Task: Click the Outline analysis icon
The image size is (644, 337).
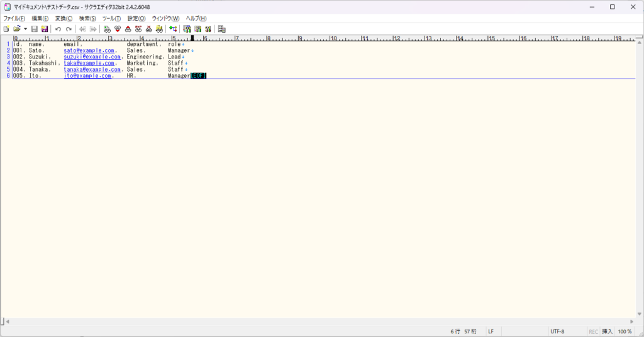Action: (222, 29)
